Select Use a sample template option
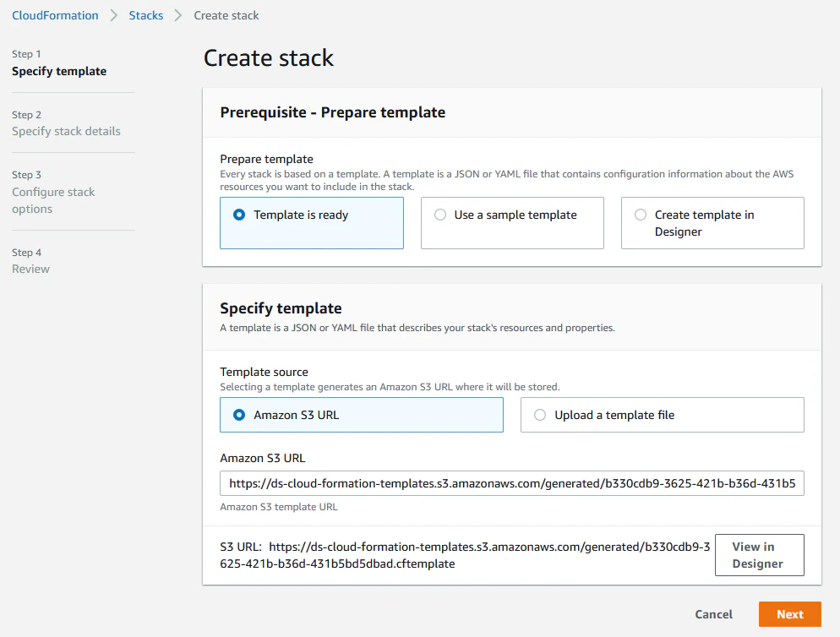 tap(512, 223)
